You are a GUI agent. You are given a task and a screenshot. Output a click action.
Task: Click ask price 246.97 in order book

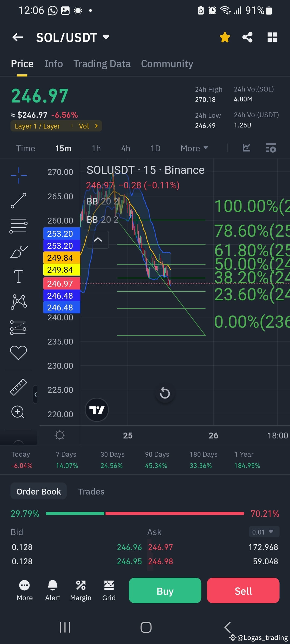161,547
